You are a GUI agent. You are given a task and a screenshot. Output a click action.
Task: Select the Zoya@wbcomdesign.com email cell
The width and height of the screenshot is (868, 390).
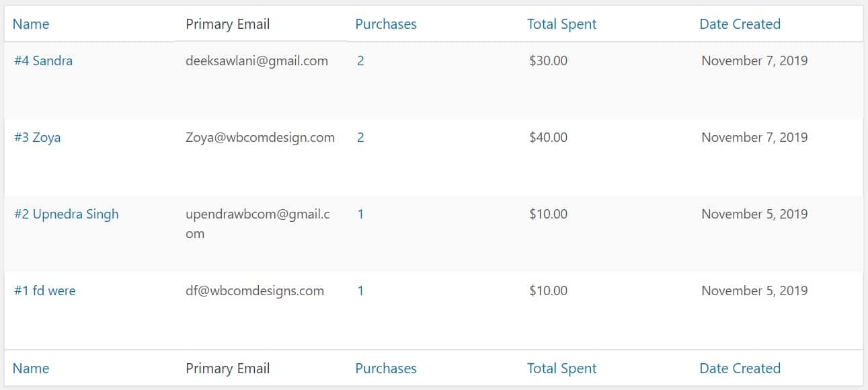tap(260, 137)
